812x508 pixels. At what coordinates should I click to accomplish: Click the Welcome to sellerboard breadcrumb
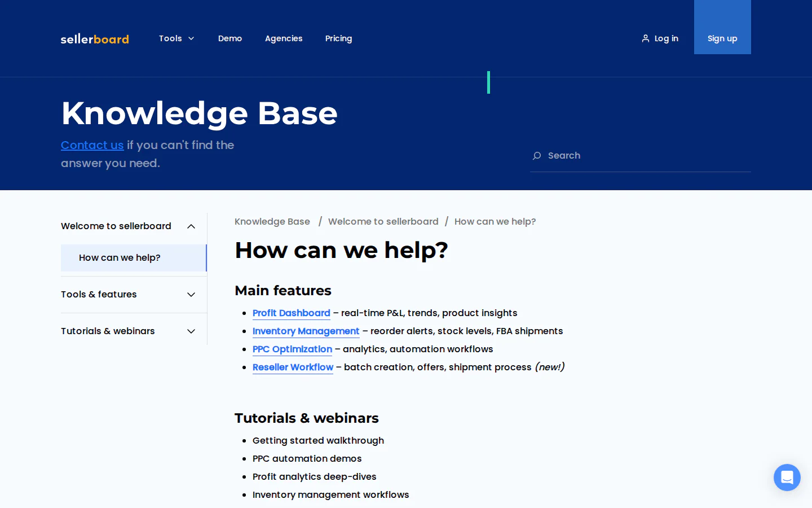[x=383, y=221]
